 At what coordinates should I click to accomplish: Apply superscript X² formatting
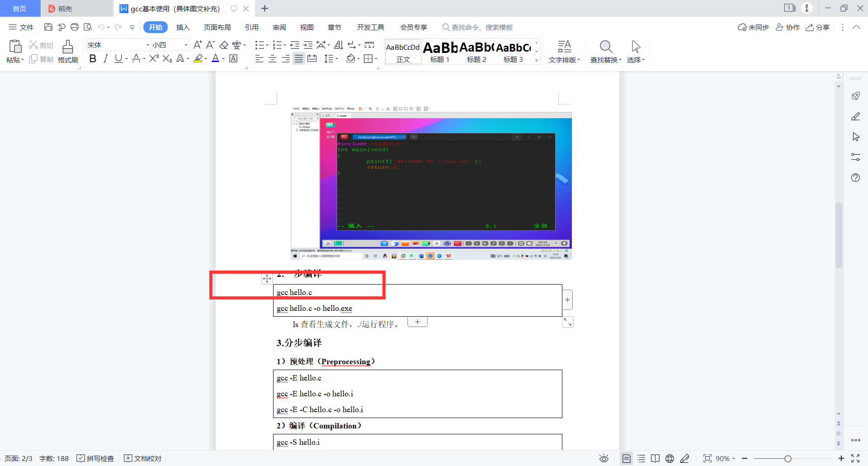[154, 58]
